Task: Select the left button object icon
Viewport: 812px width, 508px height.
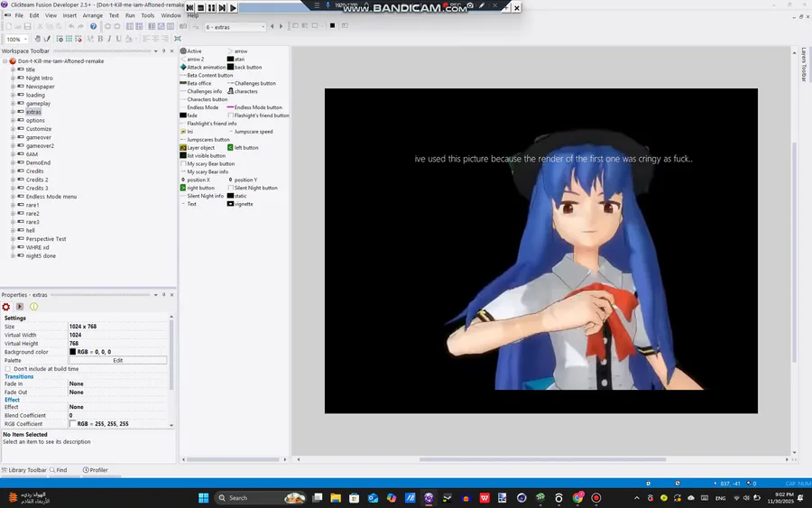Action: coord(230,148)
